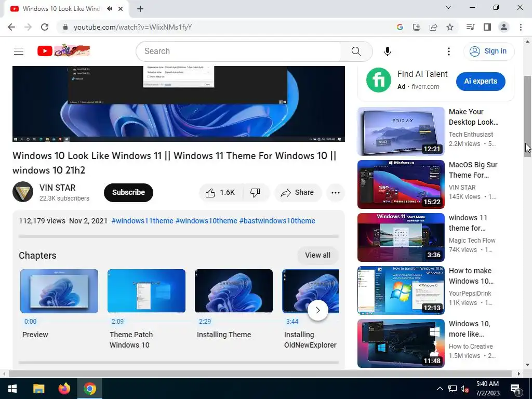Click Chrome back arrow
Viewport: 532px width, 399px height.
pos(11,27)
